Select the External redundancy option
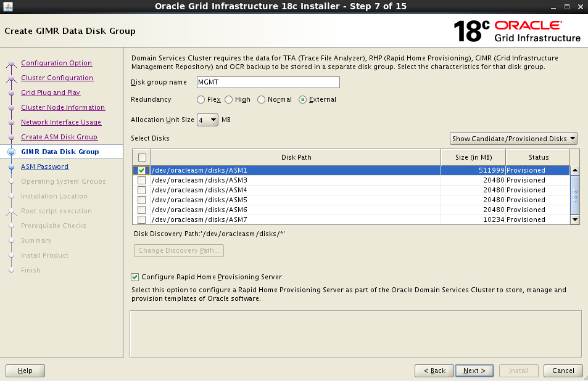Screen dimensions: 588x381 click(x=302, y=100)
